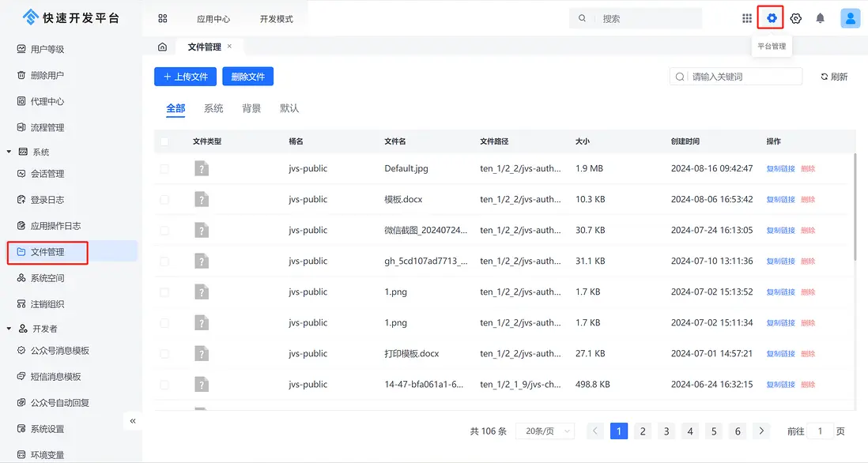This screenshot has width=868, height=463.
Task: Click the 系统空间 sidebar icon
Action: tap(21, 277)
